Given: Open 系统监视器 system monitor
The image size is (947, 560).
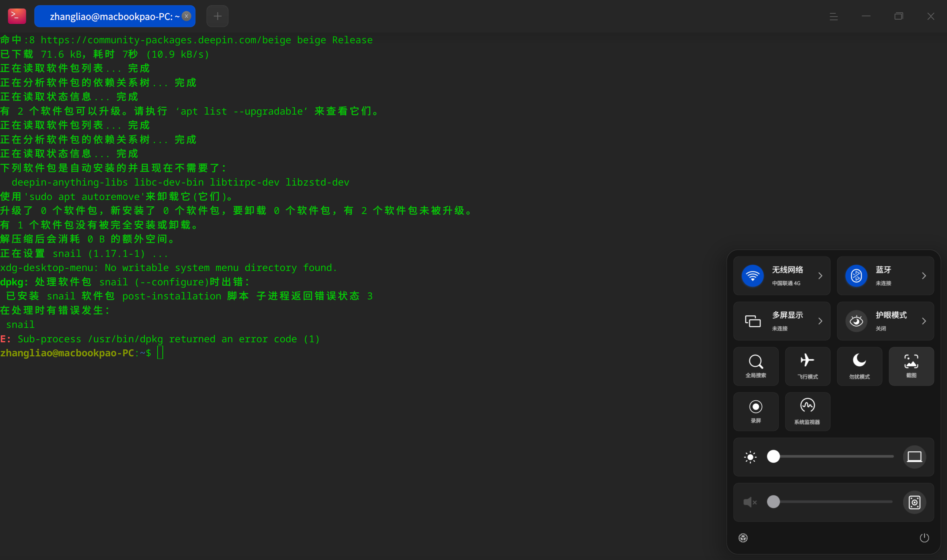Looking at the screenshot, I should (808, 412).
